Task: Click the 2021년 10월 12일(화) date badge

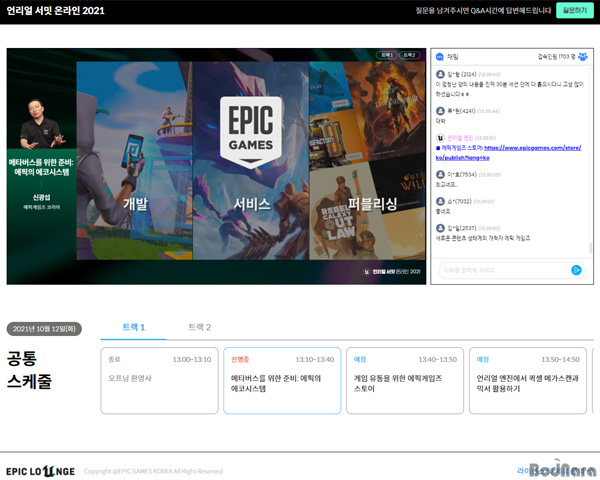Action: tap(44, 329)
